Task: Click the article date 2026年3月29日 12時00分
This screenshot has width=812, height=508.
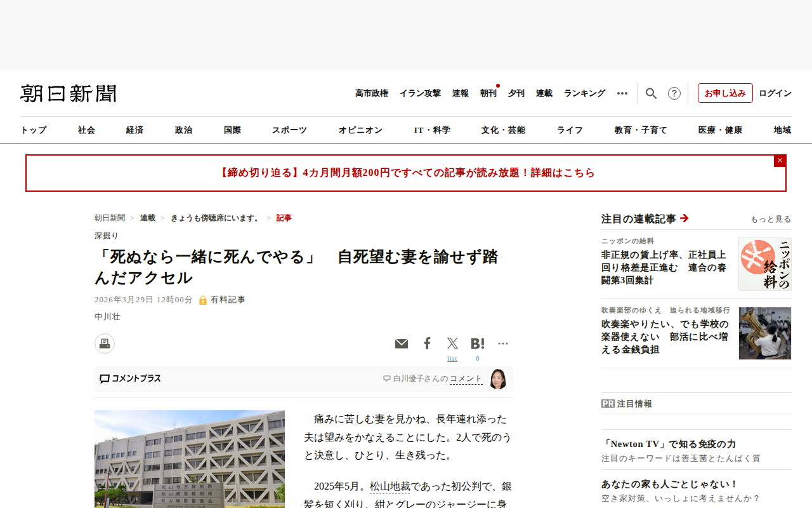Action: tap(143, 300)
